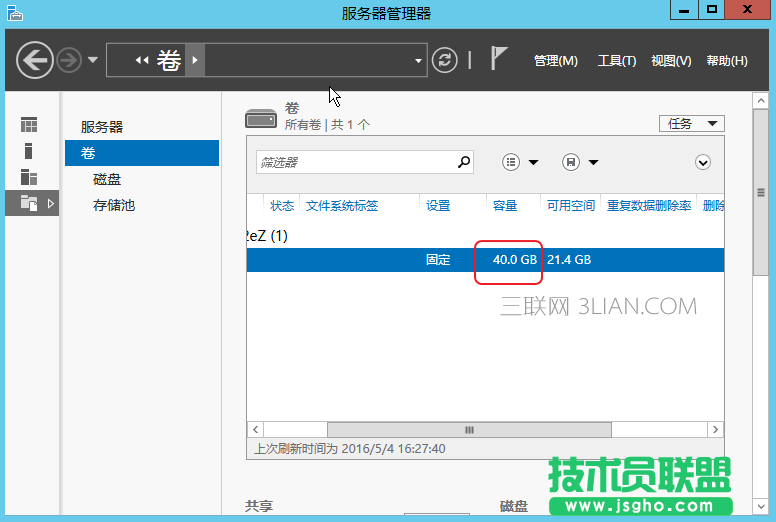This screenshot has width=776, height=522.
Task: Select 存储池 in the navigation pane
Action: pos(113,205)
